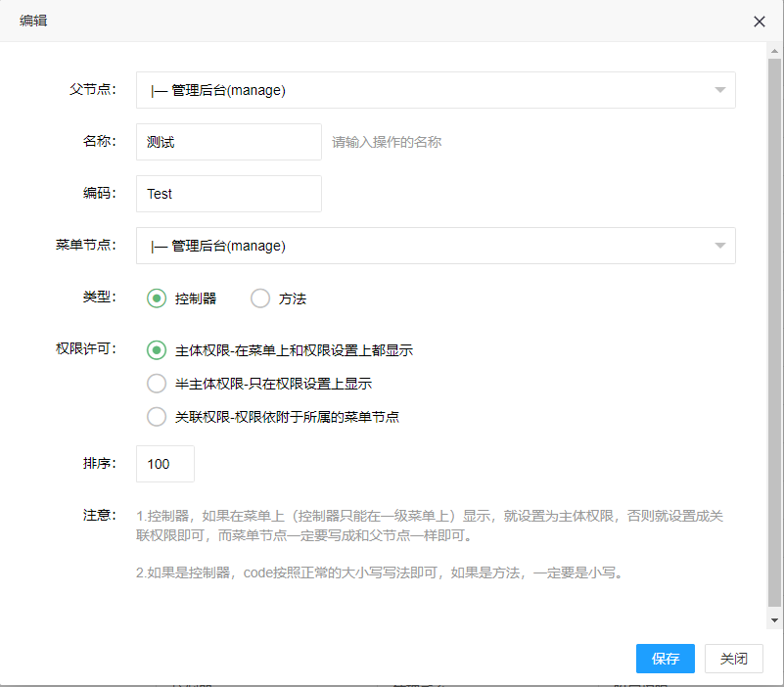This screenshot has height=687, width=784.
Task: Choose 半主体权限 permission option
Action: [157, 384]
